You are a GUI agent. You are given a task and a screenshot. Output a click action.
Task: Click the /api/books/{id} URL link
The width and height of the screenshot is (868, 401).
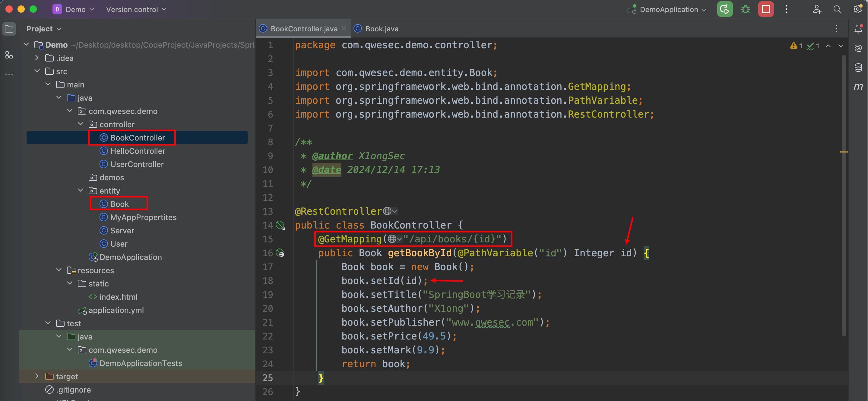[x=452, y=239]
